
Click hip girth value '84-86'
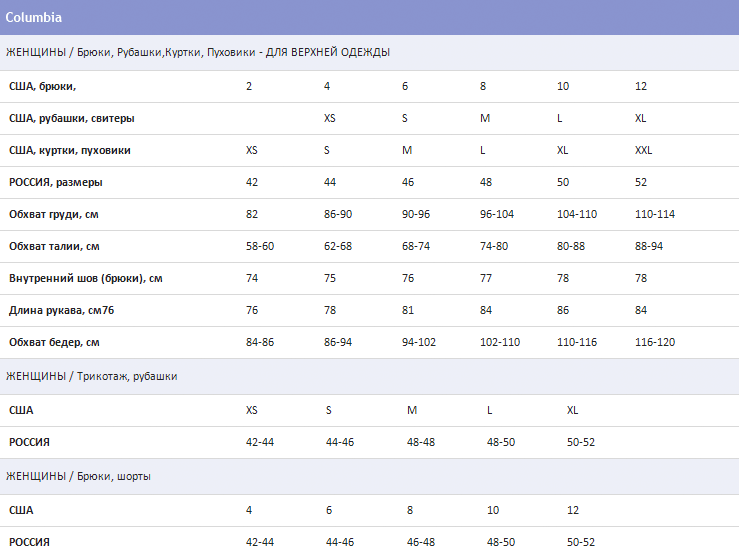pyautogui.click(x=260, y=343)
